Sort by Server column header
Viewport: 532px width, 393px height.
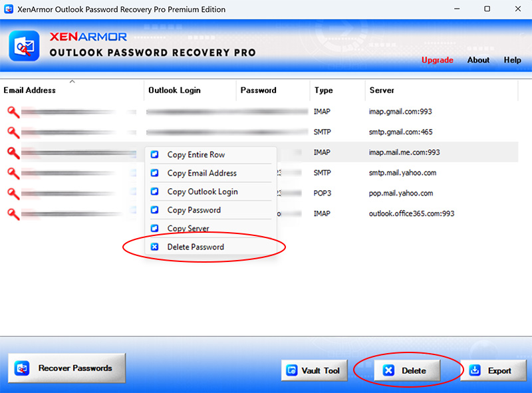pyautogui.click(x=442, y=90)
